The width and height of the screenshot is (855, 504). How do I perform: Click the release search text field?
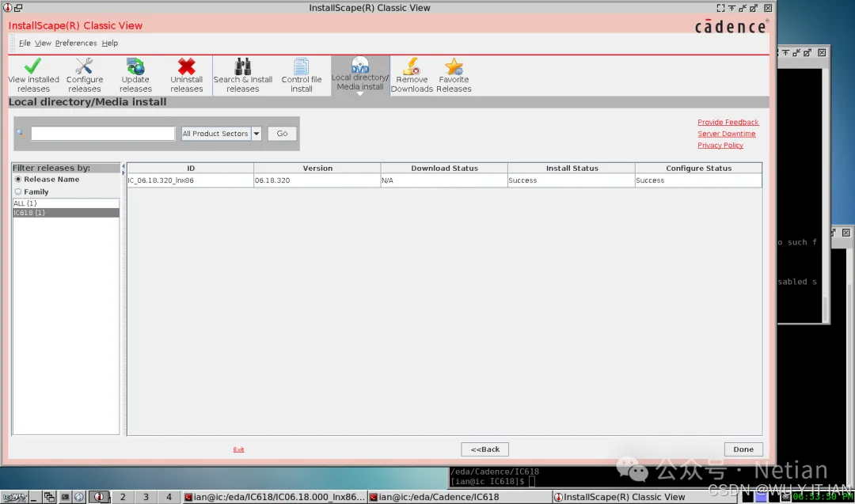click(x=102, y=134)
